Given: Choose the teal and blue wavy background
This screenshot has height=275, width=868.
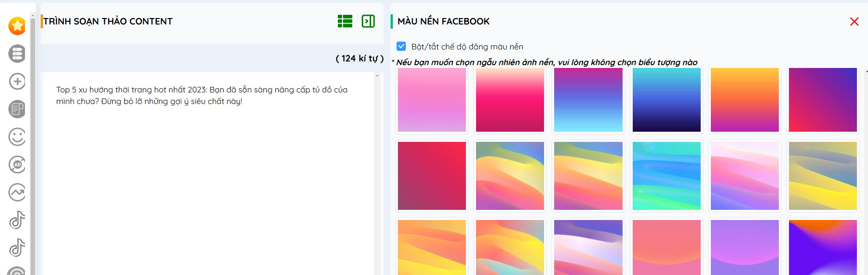Looking at the screenshot, I should click(x=666, y=176).
